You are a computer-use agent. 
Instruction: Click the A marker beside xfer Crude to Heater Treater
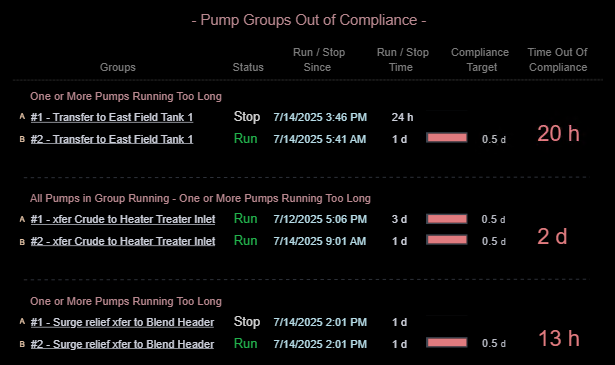pyautogui.click(x=22, y=219)
